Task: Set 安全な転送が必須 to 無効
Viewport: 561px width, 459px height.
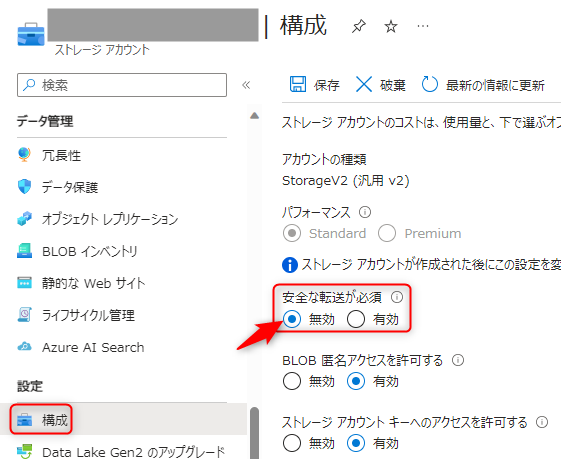Action: 292,319
